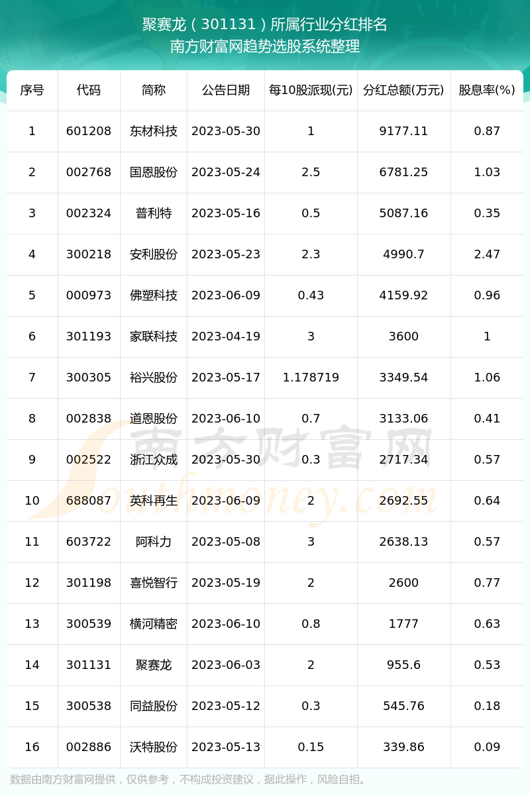Select stock code 601208
This screenshot has width=530, height=812.
point(89,131)
